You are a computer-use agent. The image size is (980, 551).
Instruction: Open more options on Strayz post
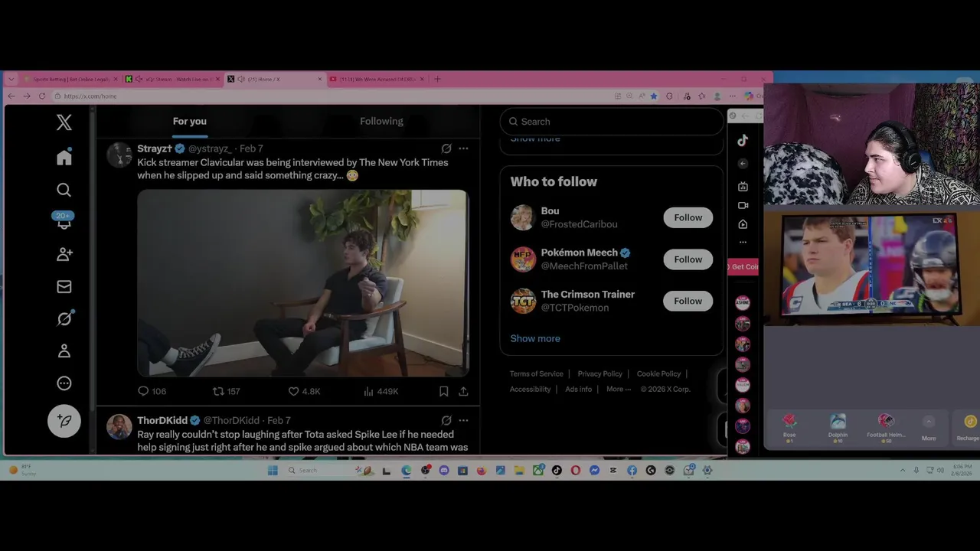click(463, 148)
